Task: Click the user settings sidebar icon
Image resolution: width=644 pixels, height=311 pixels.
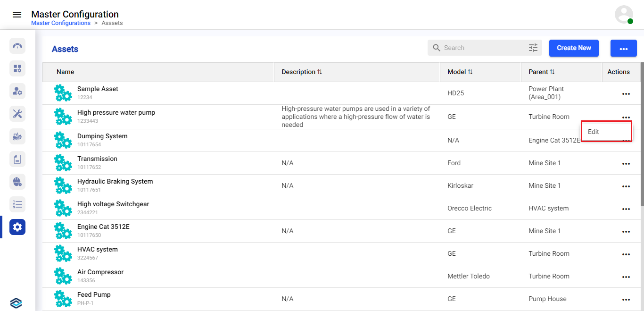Action: coord(17,91)
